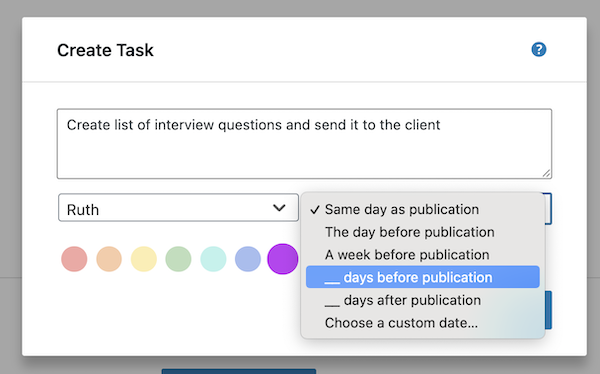Select 'Same day as publication' option
The width and height of the screenshot is (600, 374).
423,209
